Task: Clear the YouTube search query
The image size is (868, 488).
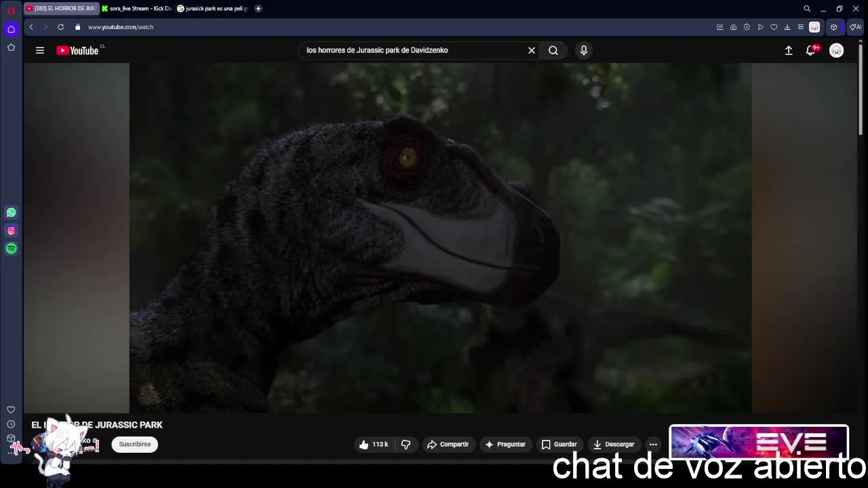Action: [532, 50]
